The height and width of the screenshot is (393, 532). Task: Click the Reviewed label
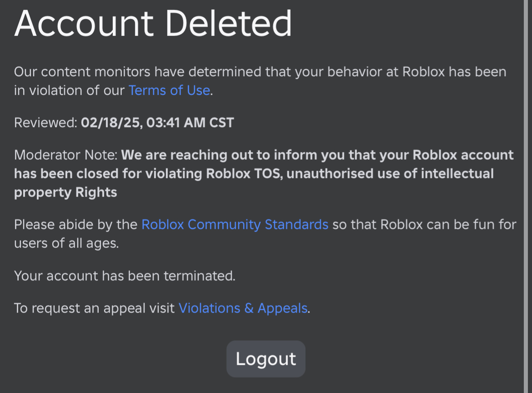(x=45, y=123)
